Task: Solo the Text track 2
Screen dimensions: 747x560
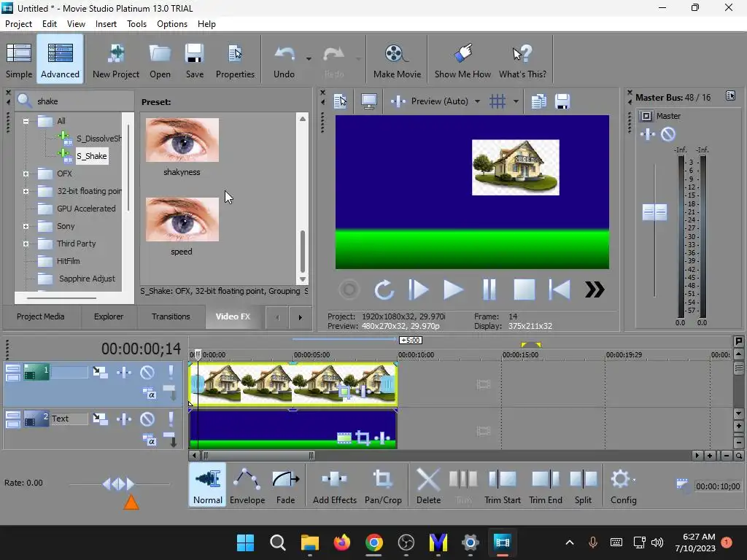Action: (171, 419)
